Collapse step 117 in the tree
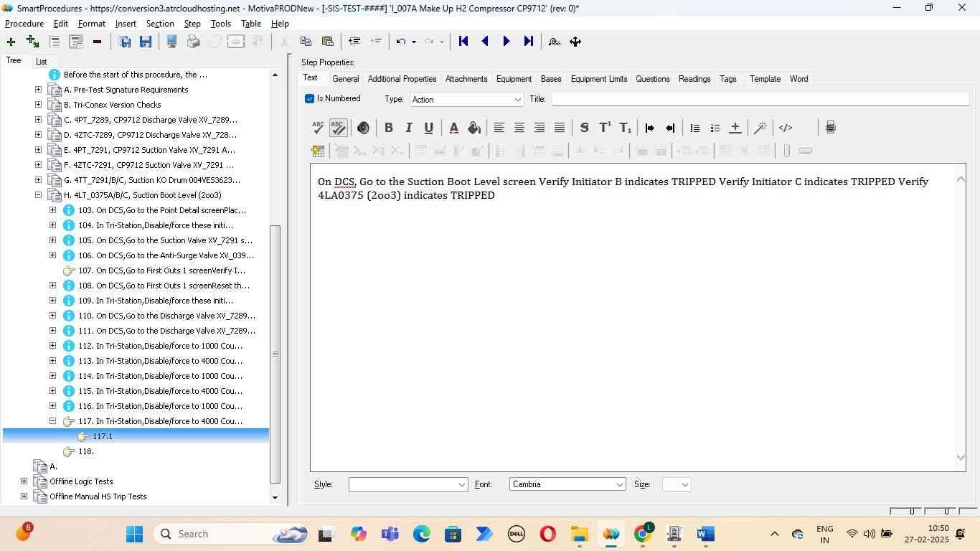The width and height of the screenshot is (980, 551). [x=52, y=421]
